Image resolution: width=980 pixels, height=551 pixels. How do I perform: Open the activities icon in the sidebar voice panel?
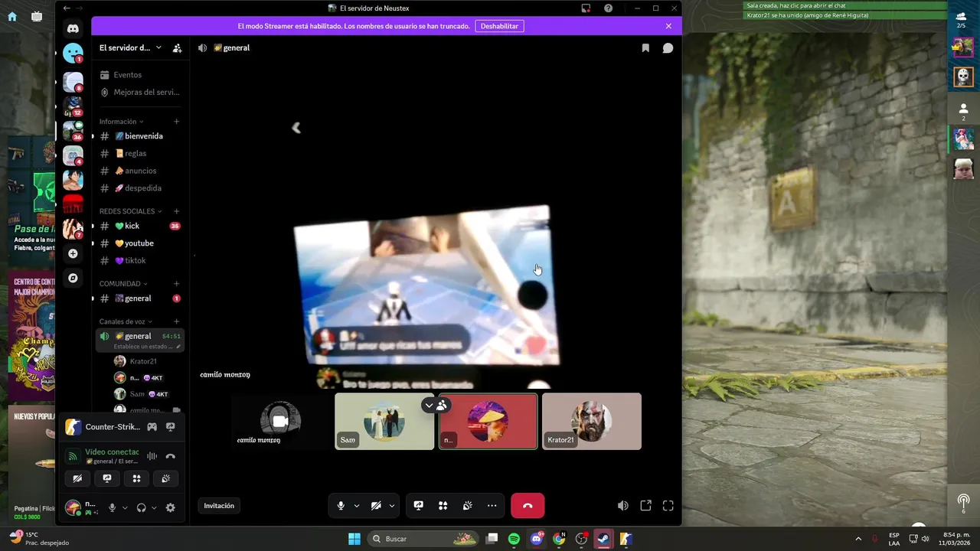pos(136,478)
